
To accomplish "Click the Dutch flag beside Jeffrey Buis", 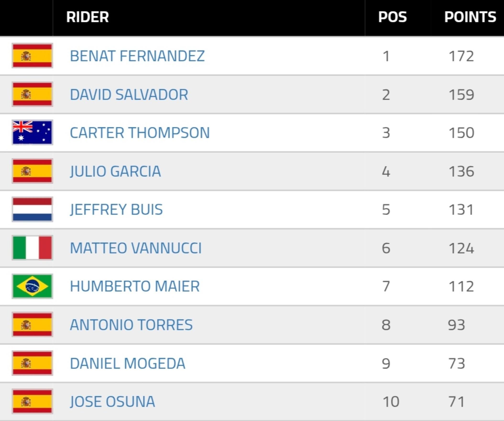I will [x=33, y=209].
